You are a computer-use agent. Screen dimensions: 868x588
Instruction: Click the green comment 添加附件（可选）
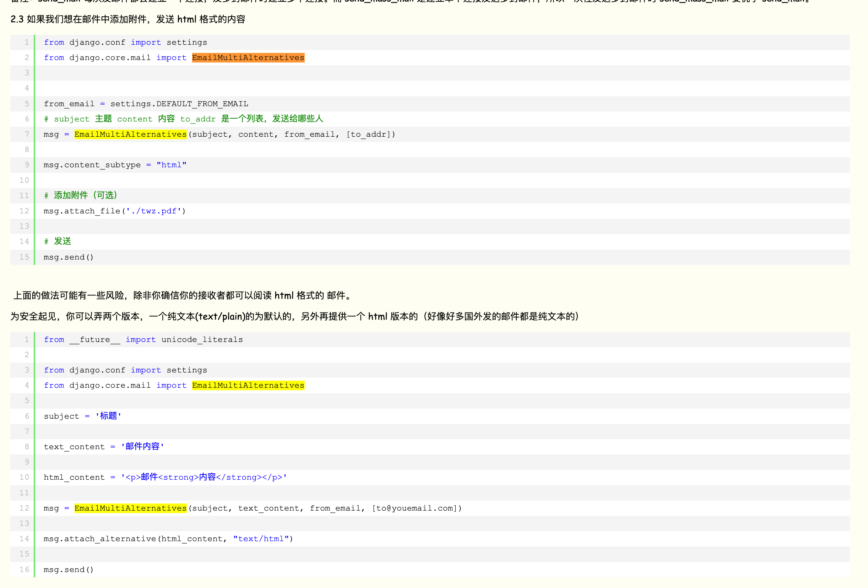(81, 195)
